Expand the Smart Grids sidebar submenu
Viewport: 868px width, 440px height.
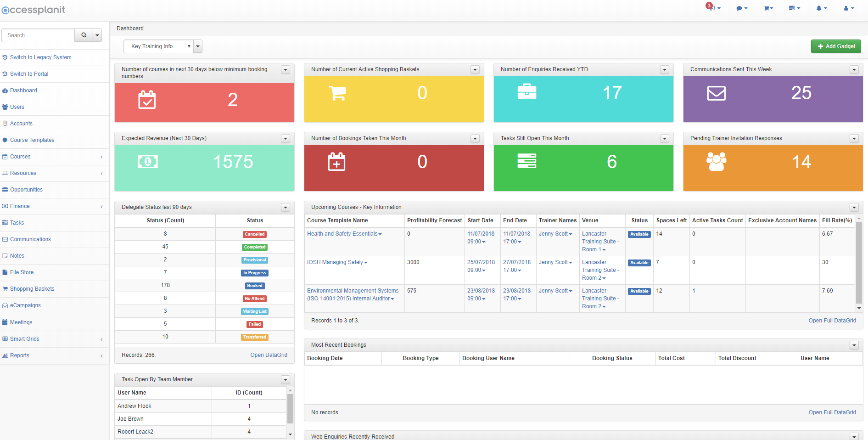(x=101, y=339)
